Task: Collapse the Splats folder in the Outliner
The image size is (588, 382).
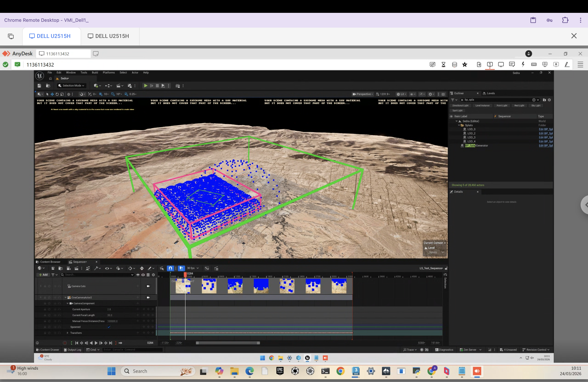Action: [x=459, y=125]
